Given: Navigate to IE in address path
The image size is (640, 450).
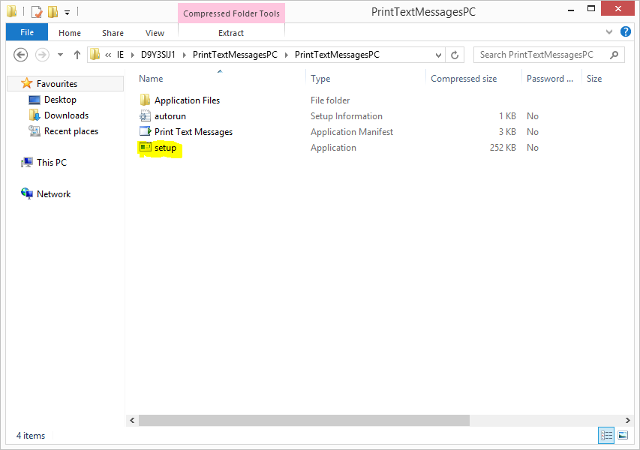Looking at the screenshot, I should tap(120, 55).
